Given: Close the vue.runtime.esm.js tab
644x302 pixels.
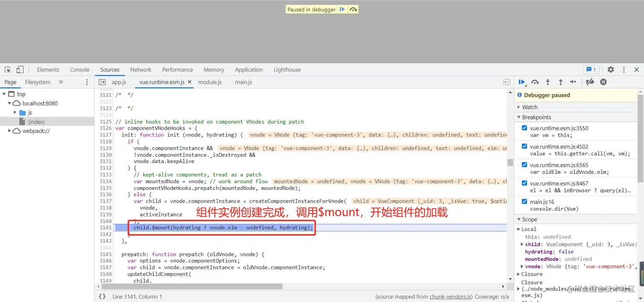Looking at the screenshot, I should (190, 82).
